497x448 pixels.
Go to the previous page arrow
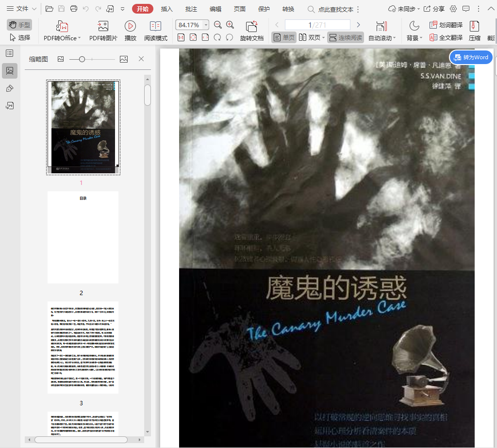pos(277,25)
